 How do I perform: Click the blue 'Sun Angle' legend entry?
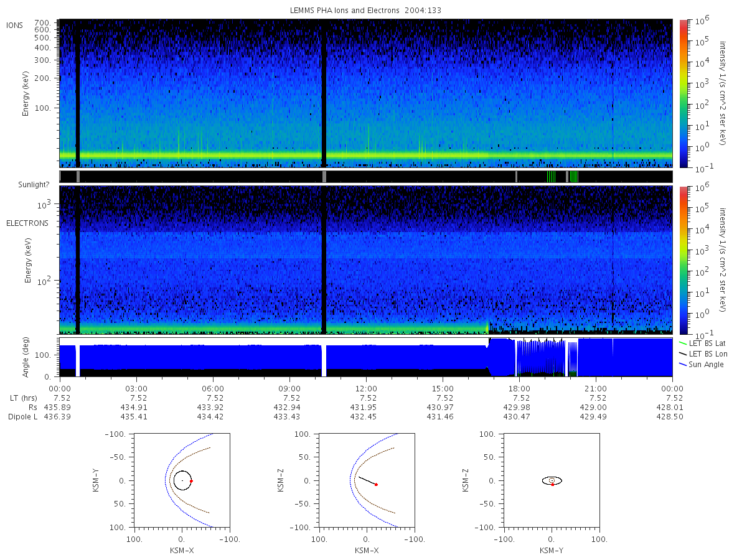(x=702, y=364)
